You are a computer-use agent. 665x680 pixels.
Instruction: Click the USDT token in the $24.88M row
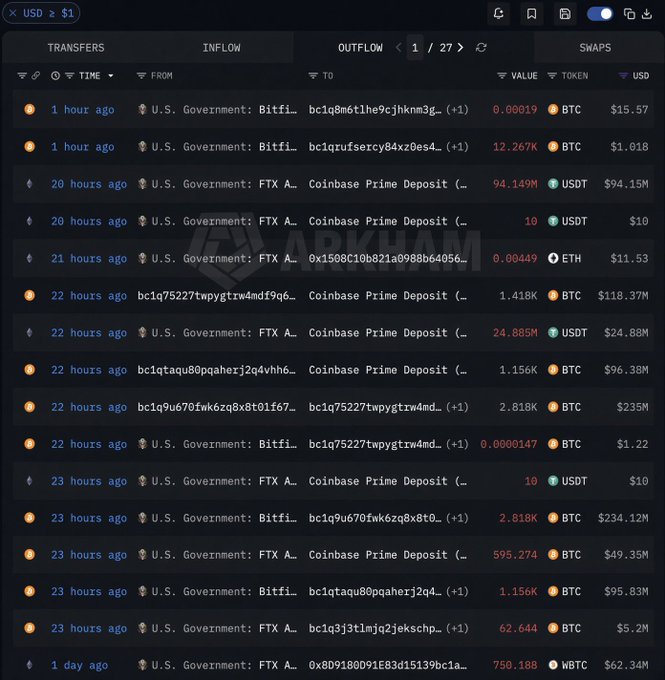[567, 333]
